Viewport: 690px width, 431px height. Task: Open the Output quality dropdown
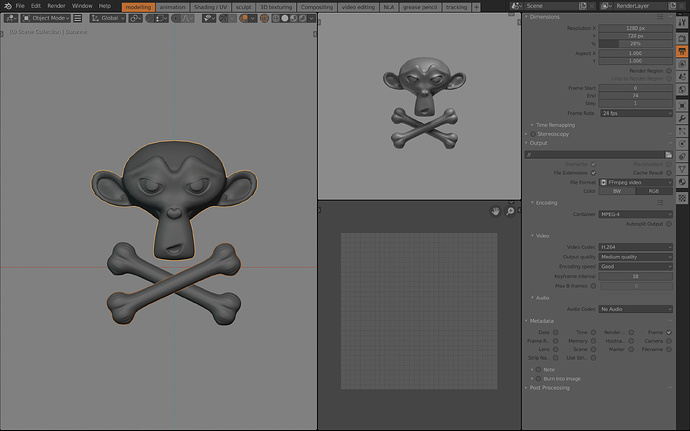coord(636,257)
